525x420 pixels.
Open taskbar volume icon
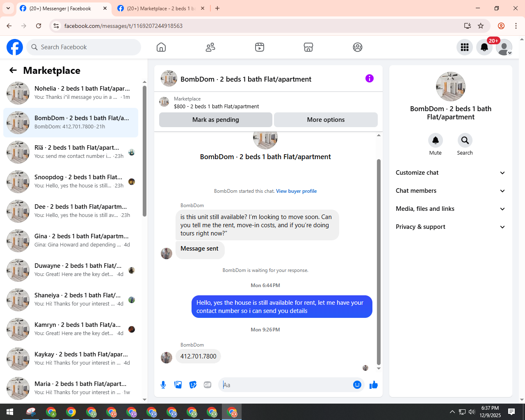pyautogui.click(x=472, y=412)
